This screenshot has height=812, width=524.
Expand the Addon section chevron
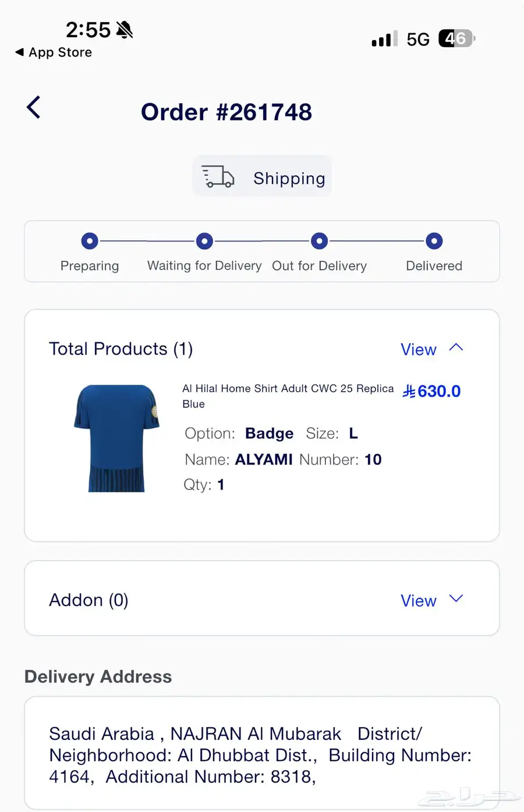pyautogui.click(x=456, y=598)
